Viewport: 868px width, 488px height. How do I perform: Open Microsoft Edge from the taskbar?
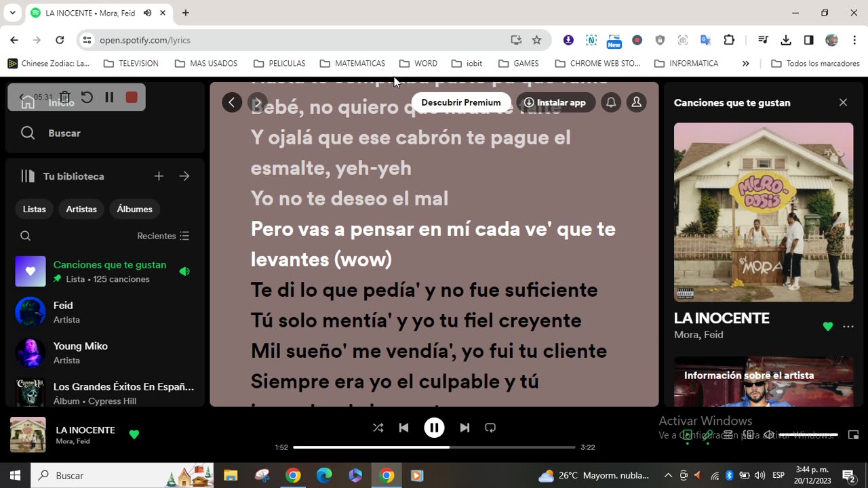[324, 475]
